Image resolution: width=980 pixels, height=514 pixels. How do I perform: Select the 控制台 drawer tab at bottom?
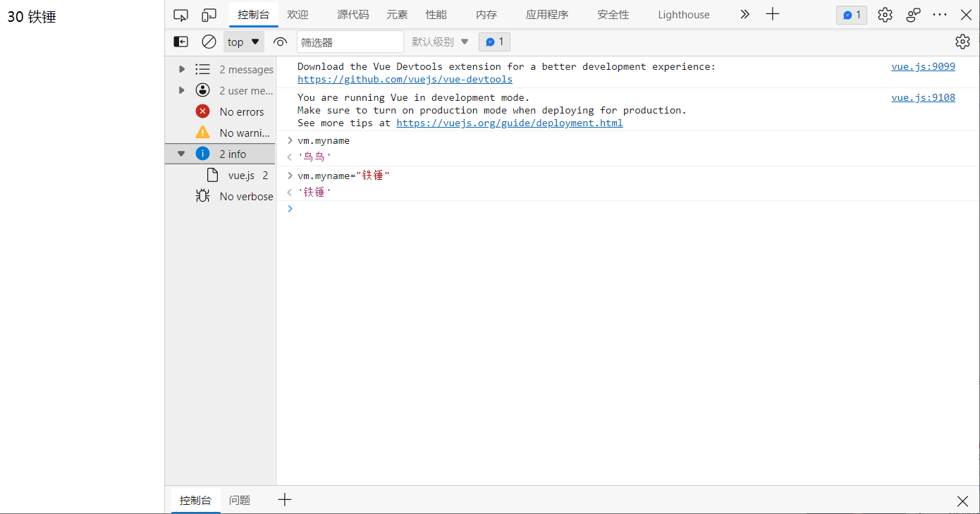[195, 500]
